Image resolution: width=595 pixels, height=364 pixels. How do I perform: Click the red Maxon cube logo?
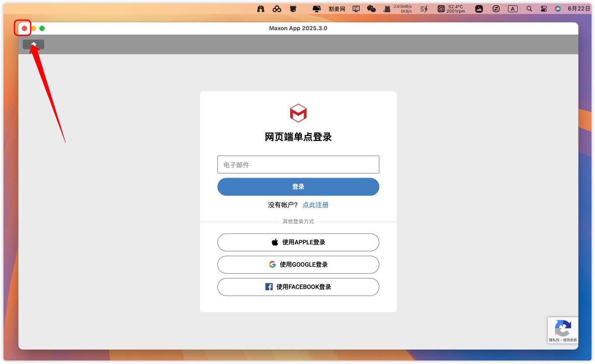298,113
